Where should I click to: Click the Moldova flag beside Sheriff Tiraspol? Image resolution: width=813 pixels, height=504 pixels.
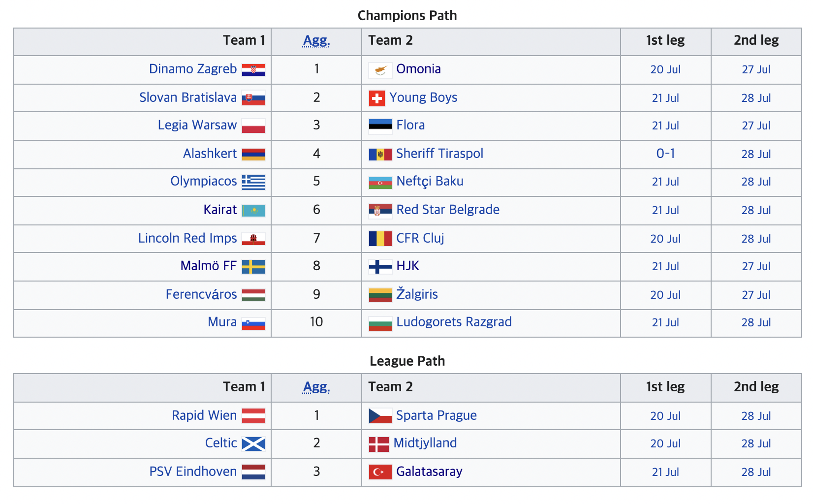380,155
